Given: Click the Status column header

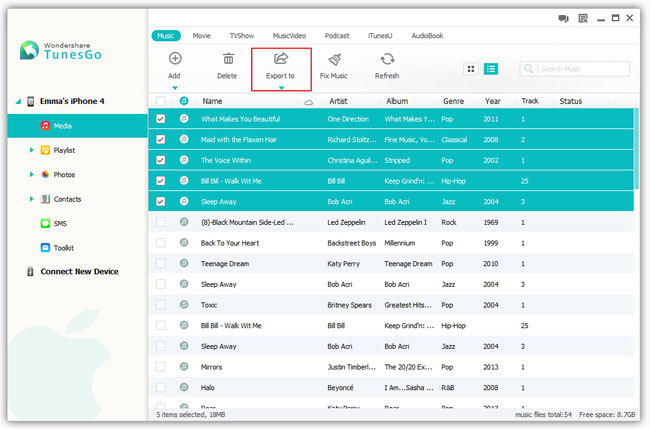Looking at the screenshot, I should 570,101.
